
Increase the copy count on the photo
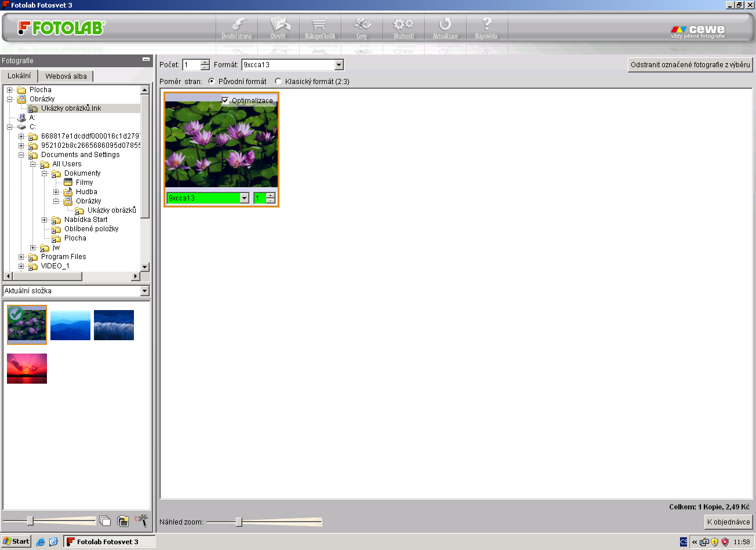[270, 196]
